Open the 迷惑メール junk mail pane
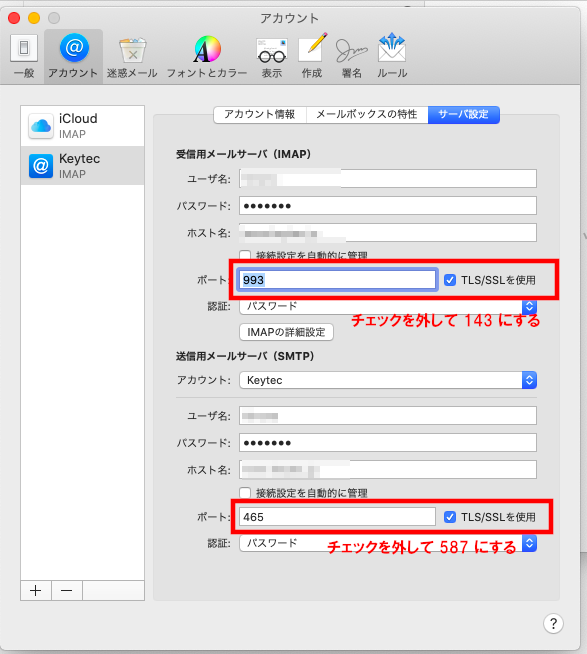587x654 pixels. point(132,57)
